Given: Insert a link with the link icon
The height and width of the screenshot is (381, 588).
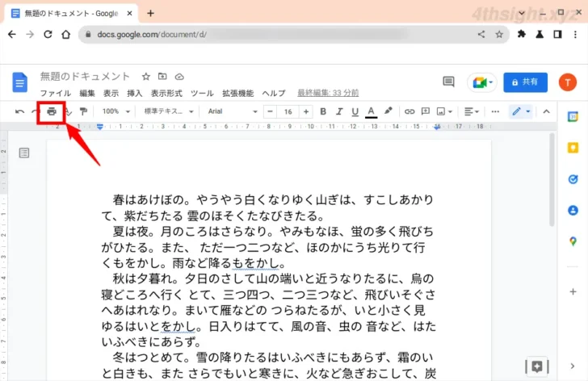Looking at the screenshot, I should click(x=409, y=111).
